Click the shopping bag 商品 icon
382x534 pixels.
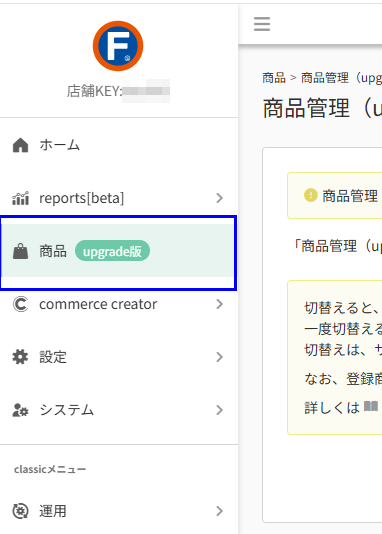pos(20,251)
